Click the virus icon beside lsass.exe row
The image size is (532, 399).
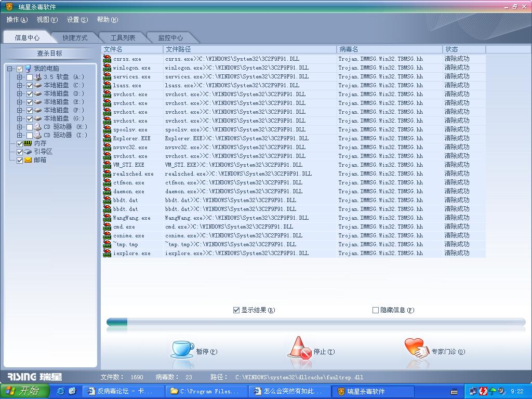click(107, 85)
